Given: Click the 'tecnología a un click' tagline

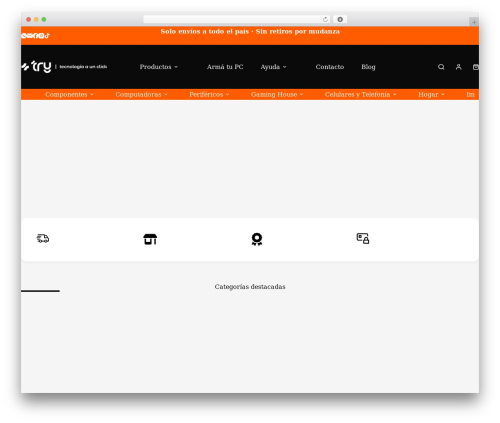Looking at the screenshot, I should pyautogui.click(x=83, y=67).
